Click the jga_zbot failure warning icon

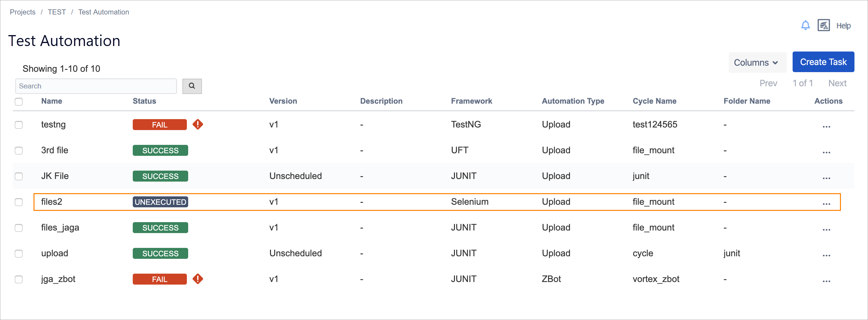point(198,279)
